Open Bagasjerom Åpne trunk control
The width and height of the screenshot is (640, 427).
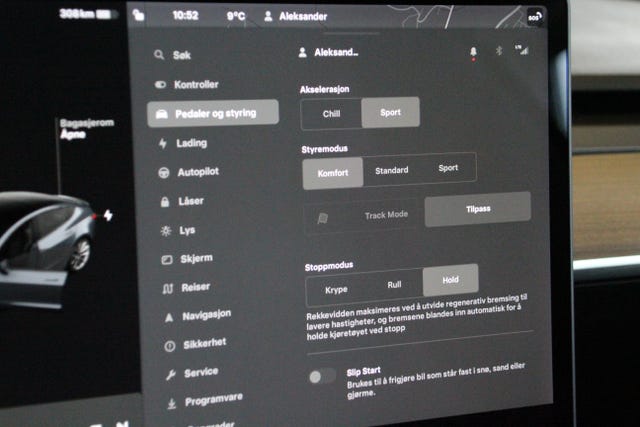[87, 128]
